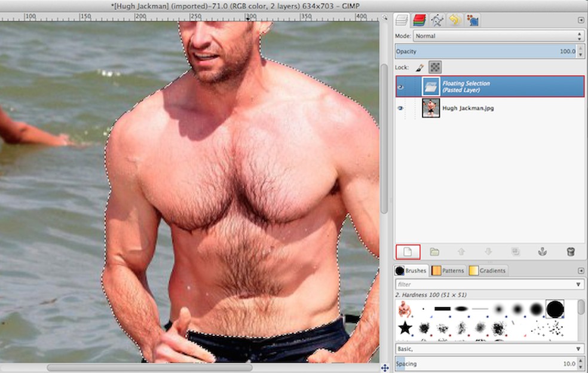588x373 pixels.
Task: Select the tiny single pixel dot brush
Action: click(424, 309)
